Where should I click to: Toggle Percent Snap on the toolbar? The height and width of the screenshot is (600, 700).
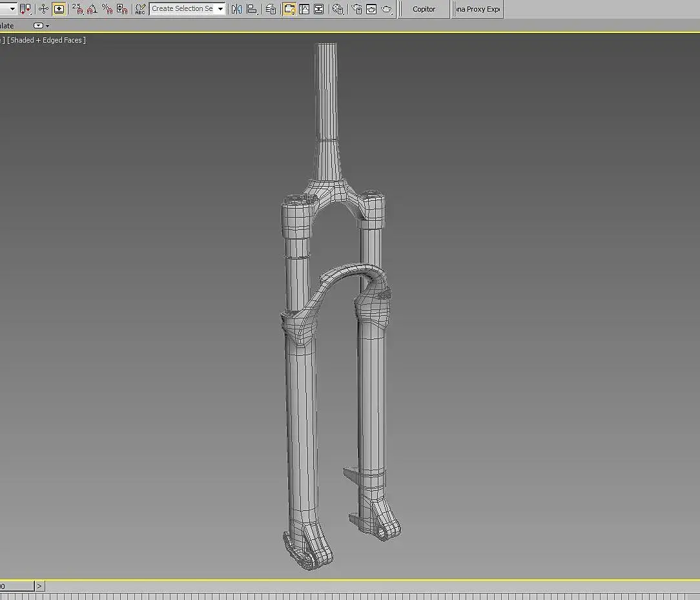point(107,9)
